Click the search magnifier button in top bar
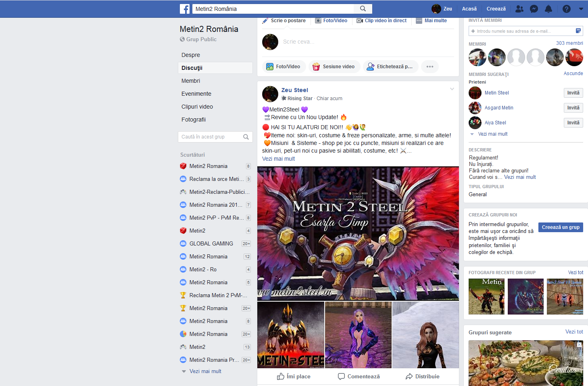This screenshot has height=386, width=588. (x=363, y=8)
